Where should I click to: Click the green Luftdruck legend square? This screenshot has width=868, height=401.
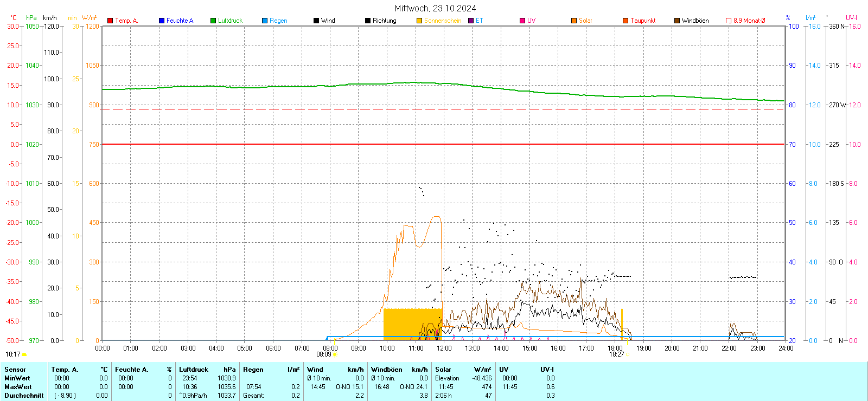[x=213, y=21]
